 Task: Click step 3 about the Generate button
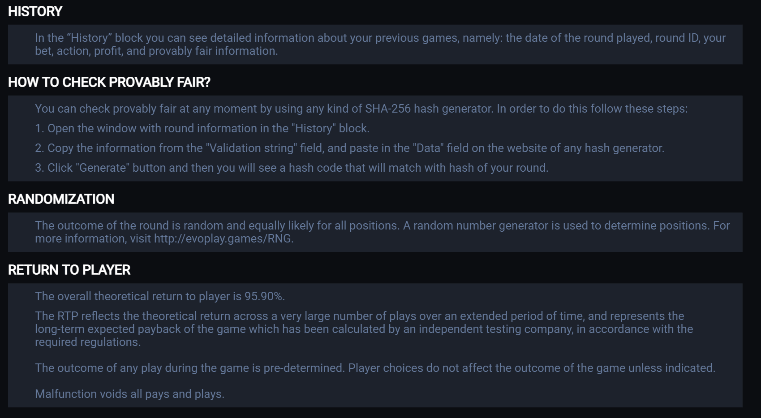coord(291,167)
